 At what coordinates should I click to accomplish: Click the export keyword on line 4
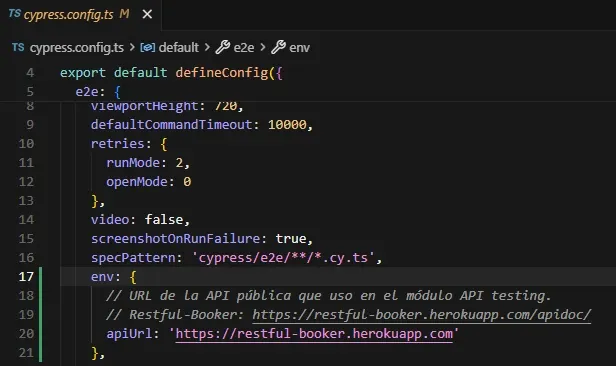[x=83, y=73]
